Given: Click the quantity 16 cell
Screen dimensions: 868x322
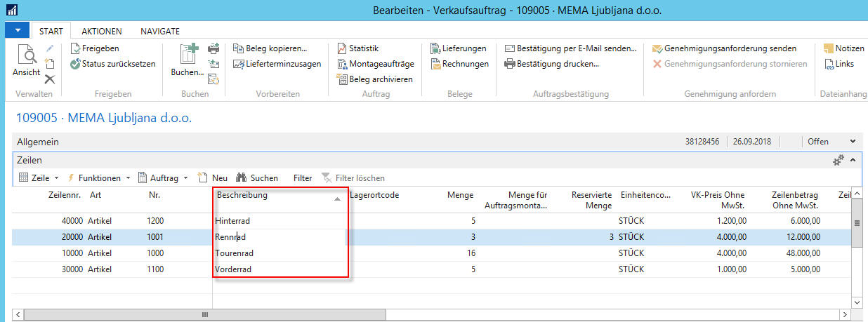Looking at the screenshot, I should 471,253.
